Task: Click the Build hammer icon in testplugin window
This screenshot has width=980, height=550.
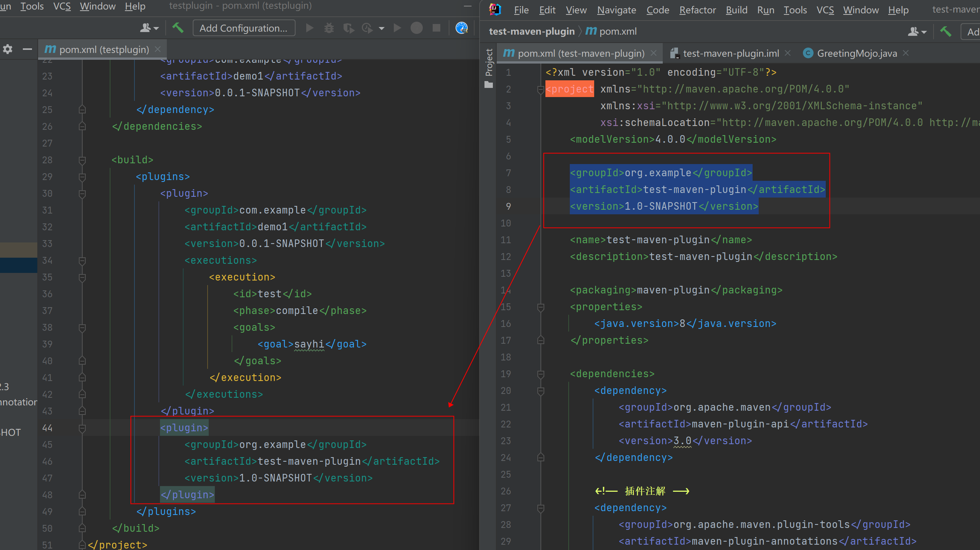Action: (x=178, y=28)
